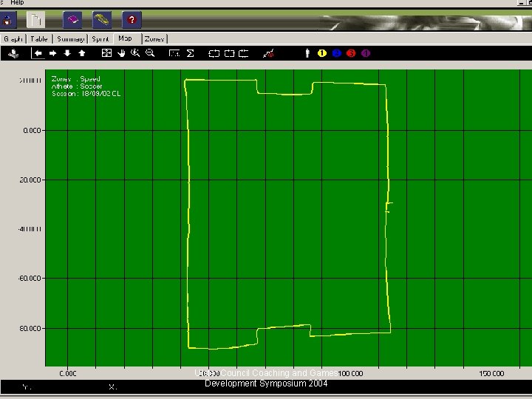Switch to the Graph tab
This screenshot has width=532, height=399.
(x=13, y=39)
